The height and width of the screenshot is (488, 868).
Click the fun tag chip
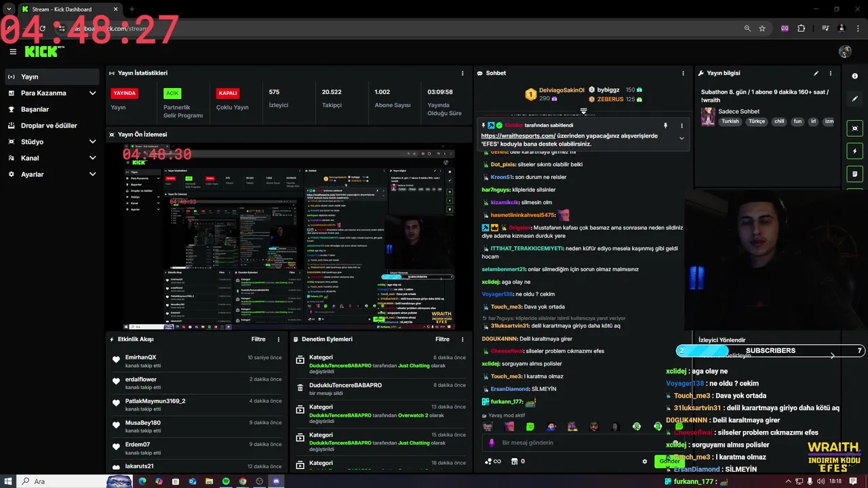click(797, 121)
